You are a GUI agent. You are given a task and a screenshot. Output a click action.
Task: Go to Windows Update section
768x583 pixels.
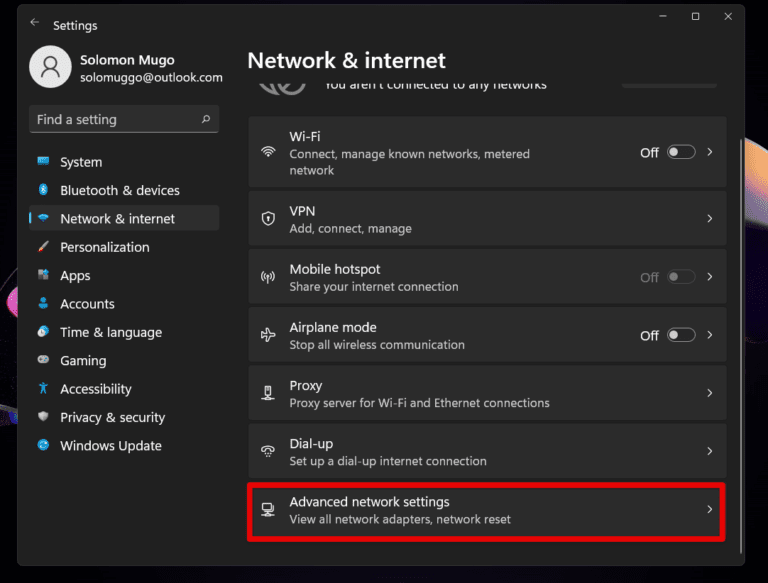[x=110, y=446]
